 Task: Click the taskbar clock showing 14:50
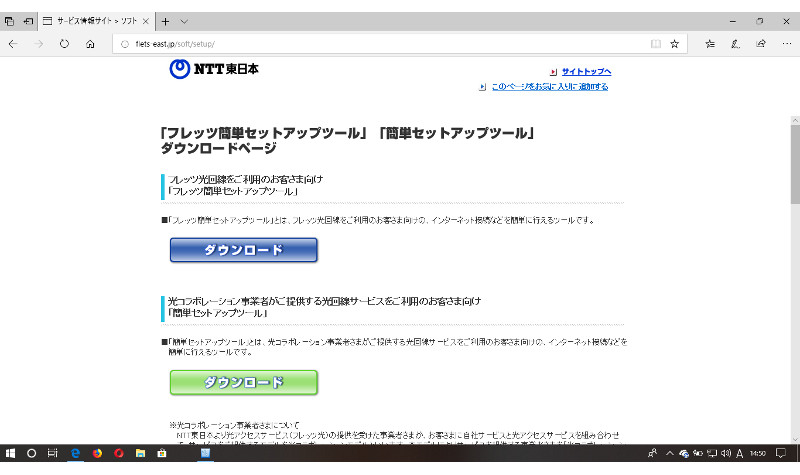point(758,453)
